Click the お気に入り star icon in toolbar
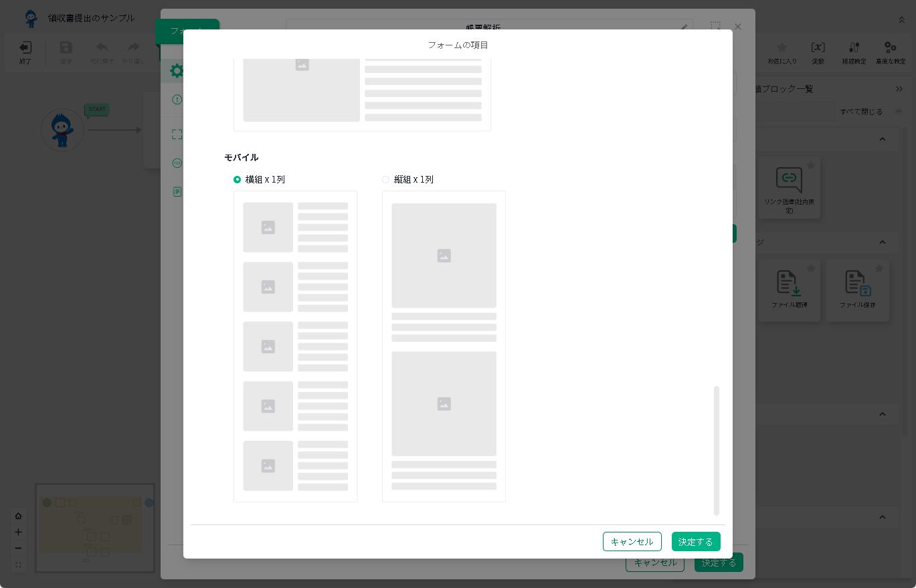The width and height of the screenshot is (916, 588). coord(782,47)
